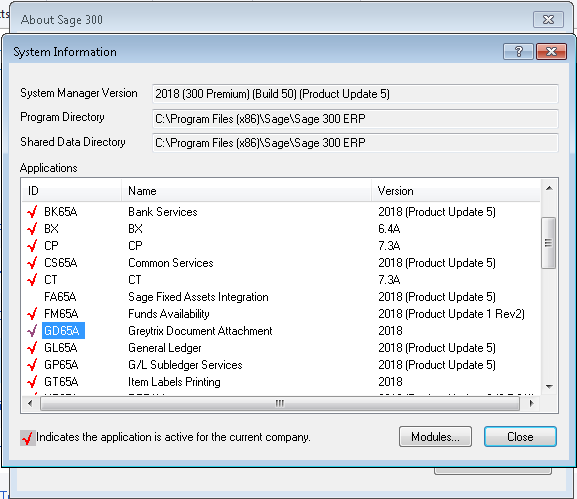Click the checkmark icon beside BX

click(32, 229)
